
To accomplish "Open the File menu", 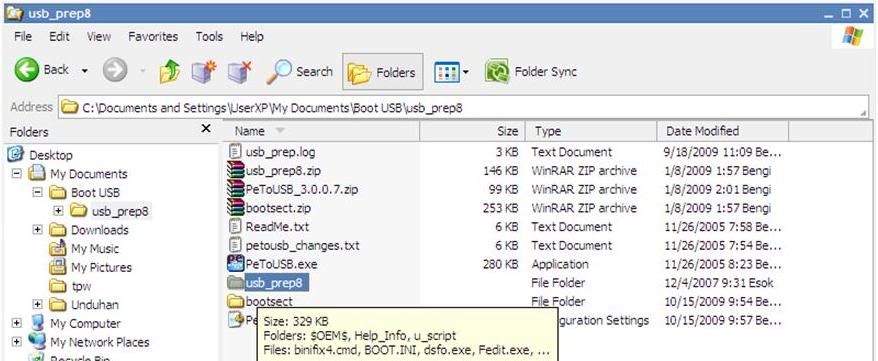I will click(23, 36).
